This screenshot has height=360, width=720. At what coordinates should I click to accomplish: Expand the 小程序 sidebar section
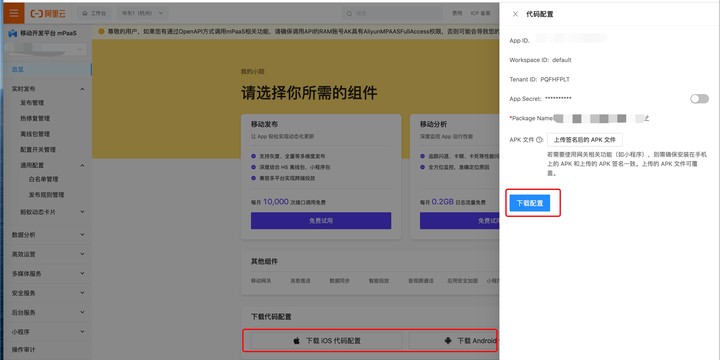(83, 331)
